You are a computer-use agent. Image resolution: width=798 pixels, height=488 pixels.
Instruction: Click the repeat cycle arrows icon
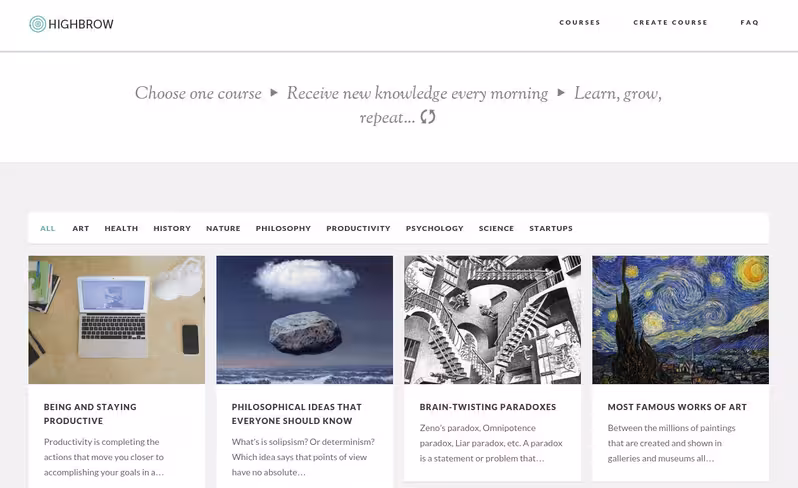(428, 117)
